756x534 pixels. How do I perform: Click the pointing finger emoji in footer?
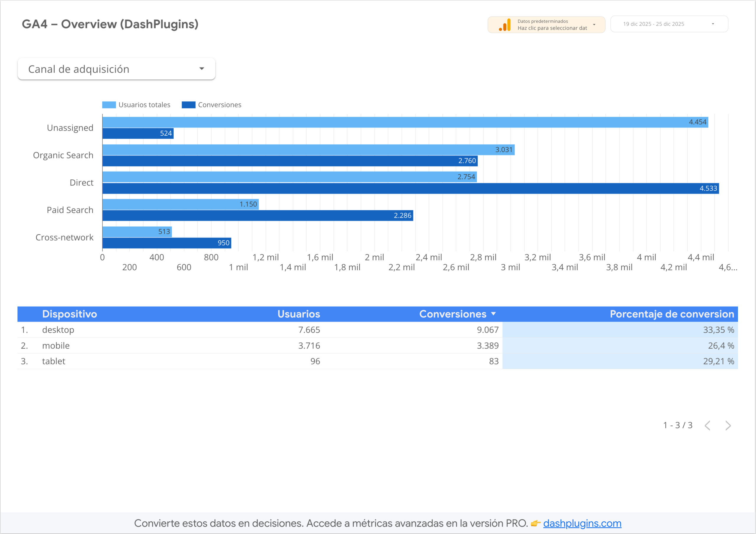[536, 523]
